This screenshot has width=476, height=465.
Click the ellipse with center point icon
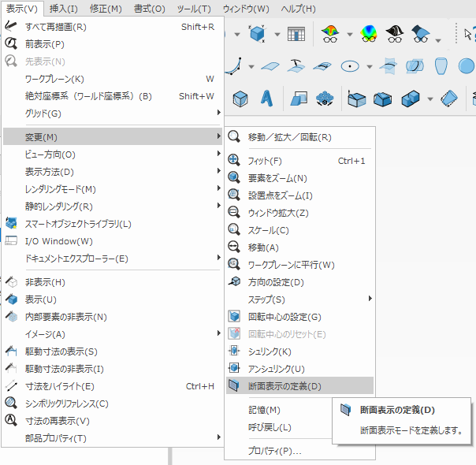350,66
